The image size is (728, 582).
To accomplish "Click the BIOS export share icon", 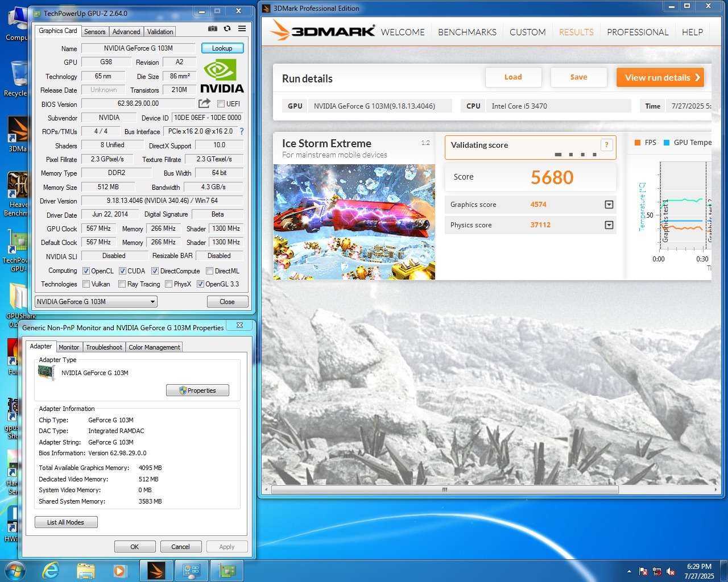I will [x=204, y=103].
